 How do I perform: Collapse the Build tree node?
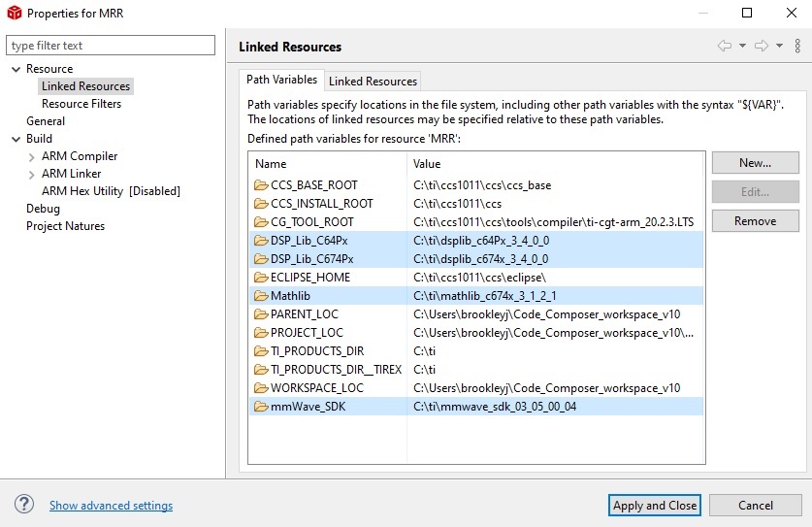point(16,139)
